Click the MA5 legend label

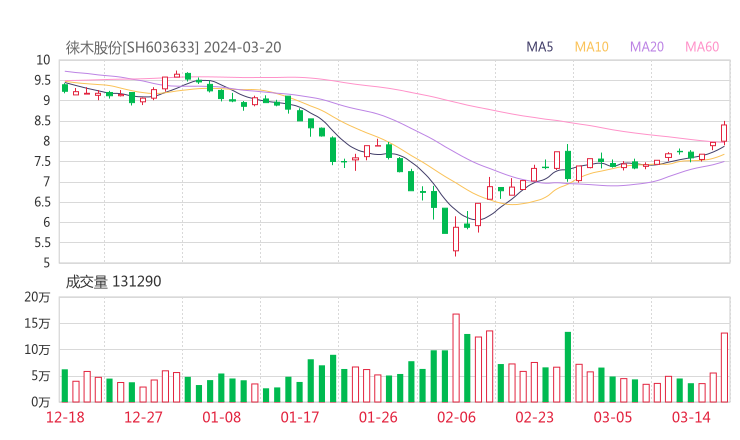click(539, 47)
